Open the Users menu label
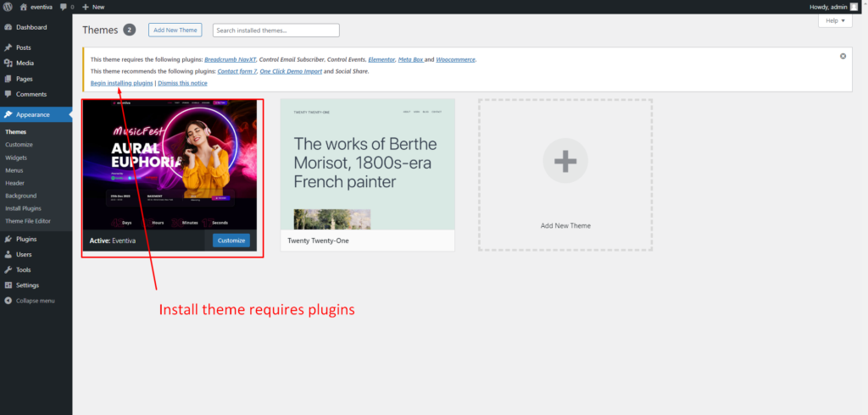The height and width of the screenshot is (415, 868). (24, 255)
